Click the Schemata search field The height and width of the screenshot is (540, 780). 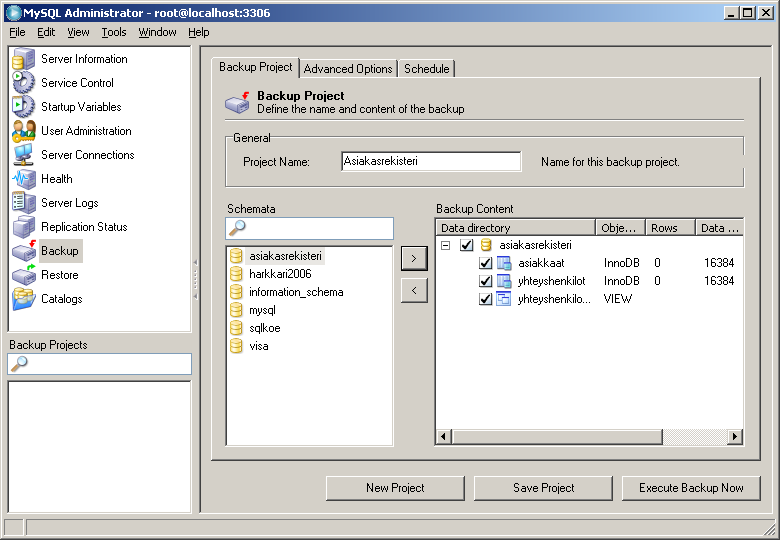(x=309, y=228)
